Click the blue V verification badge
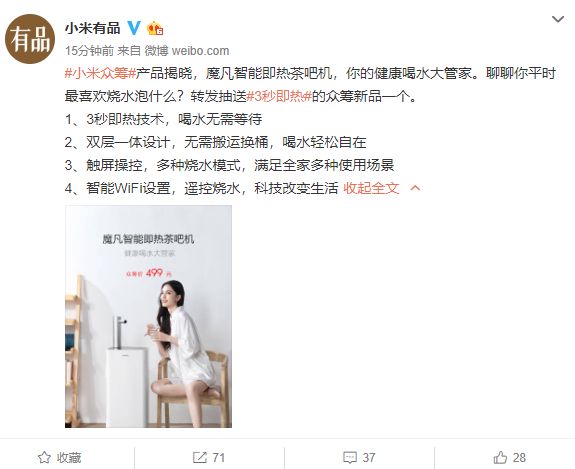 pos(134,28)
